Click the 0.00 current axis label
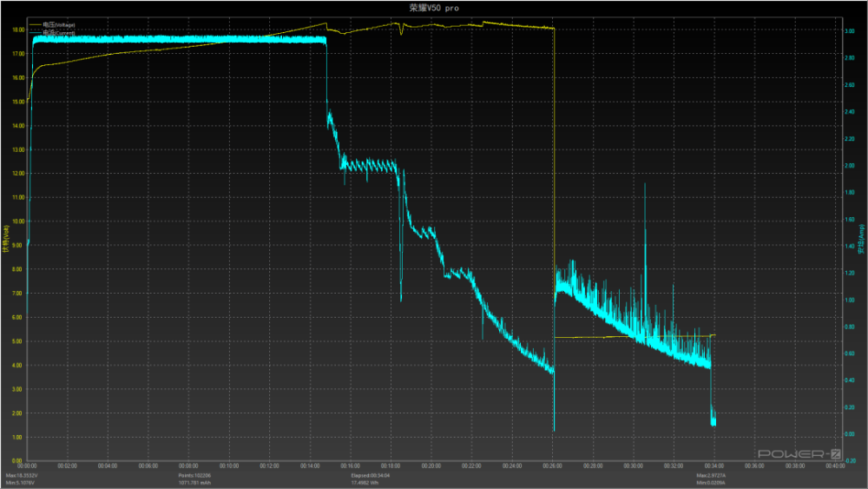 (850, 434)
